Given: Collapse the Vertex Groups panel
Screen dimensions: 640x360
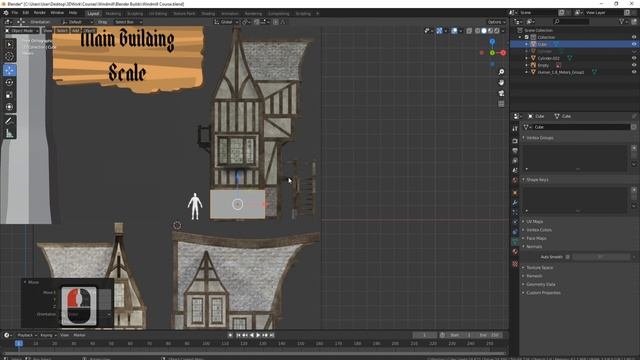Looking at the screenshot, I should point(524,138).
